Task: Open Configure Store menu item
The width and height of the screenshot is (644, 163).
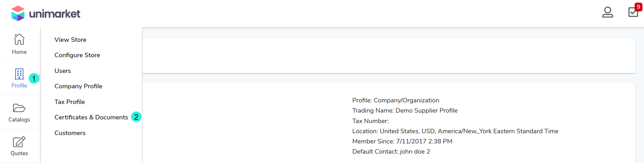Action: 77,55
